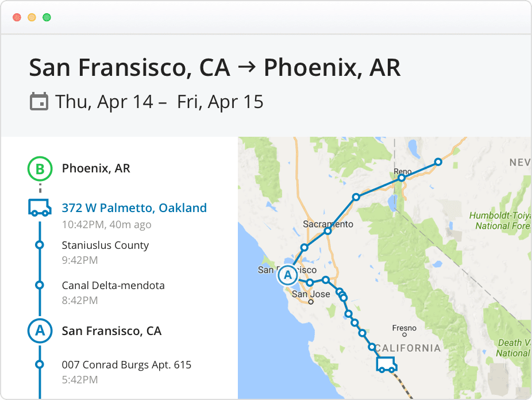Viewport: 532px width, 400px height.
Task: Select the green B destination marker
Action: (x=40, y=168)
